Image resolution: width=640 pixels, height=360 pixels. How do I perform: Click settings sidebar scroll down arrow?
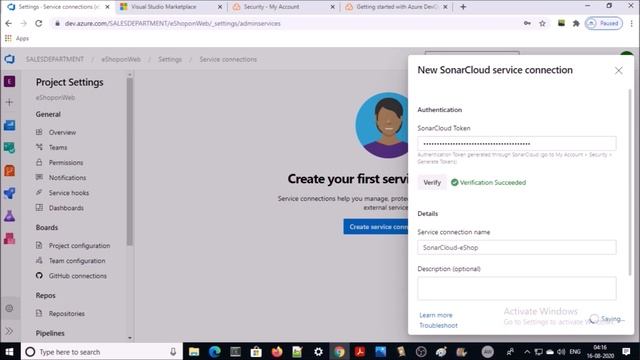click(130, 338)
